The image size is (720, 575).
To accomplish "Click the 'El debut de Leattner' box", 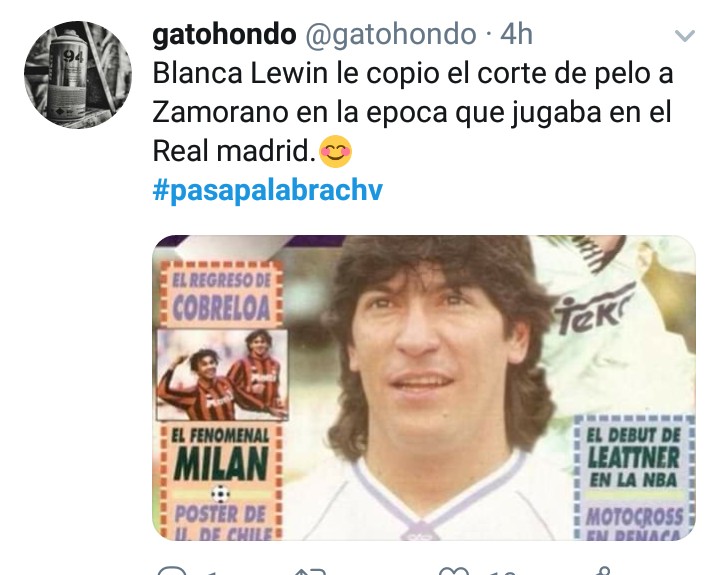I will click(635, 458).
